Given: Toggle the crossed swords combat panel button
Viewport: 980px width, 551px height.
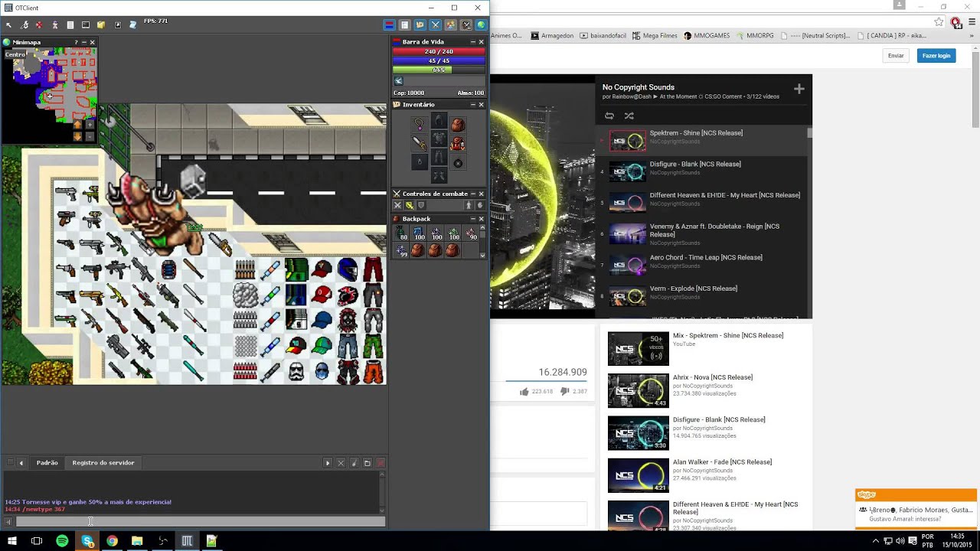Looking at the screenshot, I should click(436, 24).
